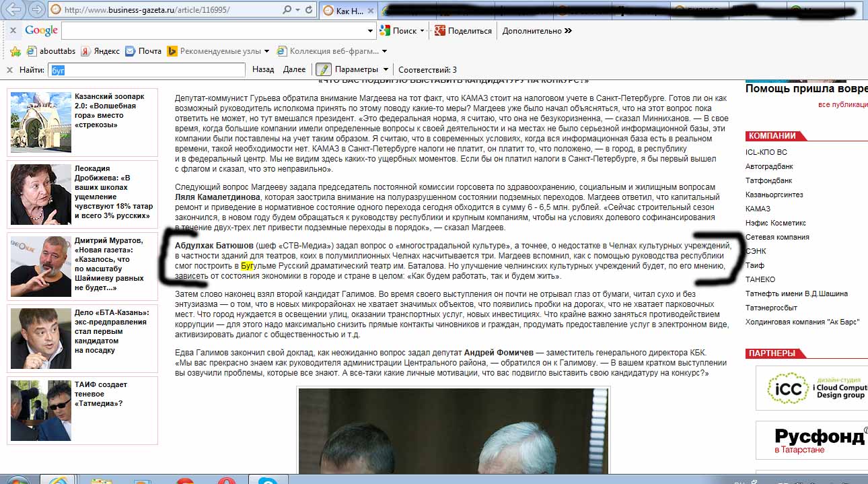Click the все публикации link
Image resolution: width=868 pixels, height=484 pixels.
(842, 104)
